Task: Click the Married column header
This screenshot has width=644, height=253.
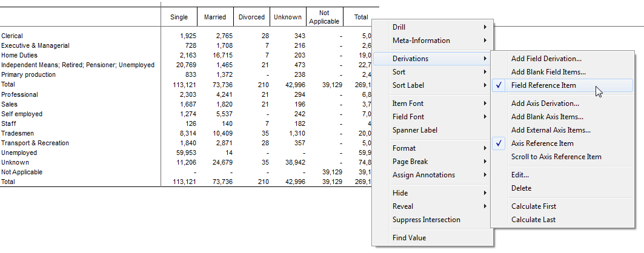Action: [x=215, y=17]
